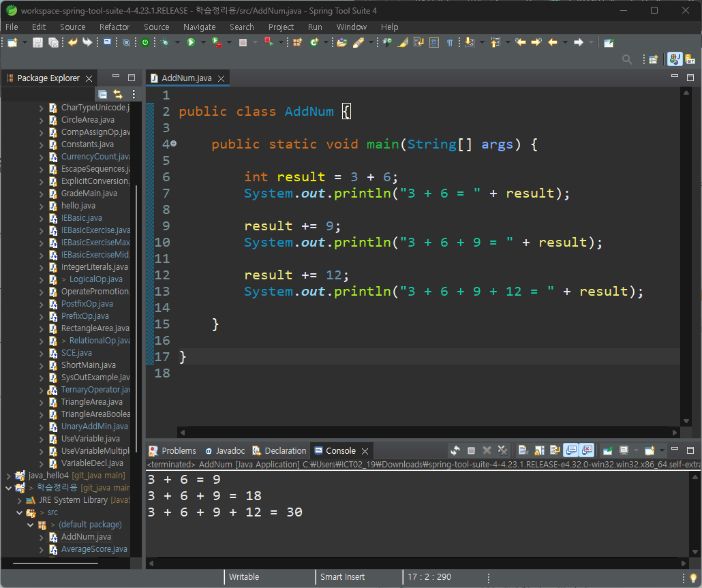Toggle Link with Editor in Package Explorer
The image size is (702, 588).
118,94
